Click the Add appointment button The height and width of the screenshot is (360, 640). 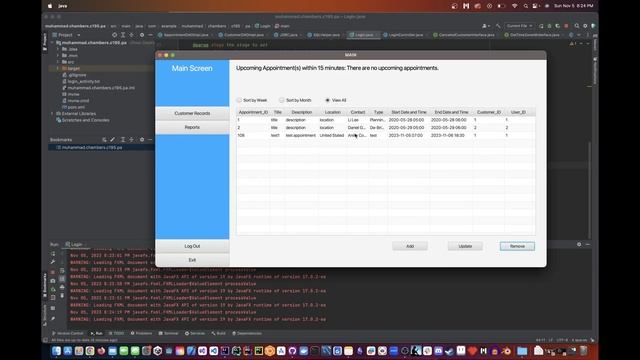410,246
